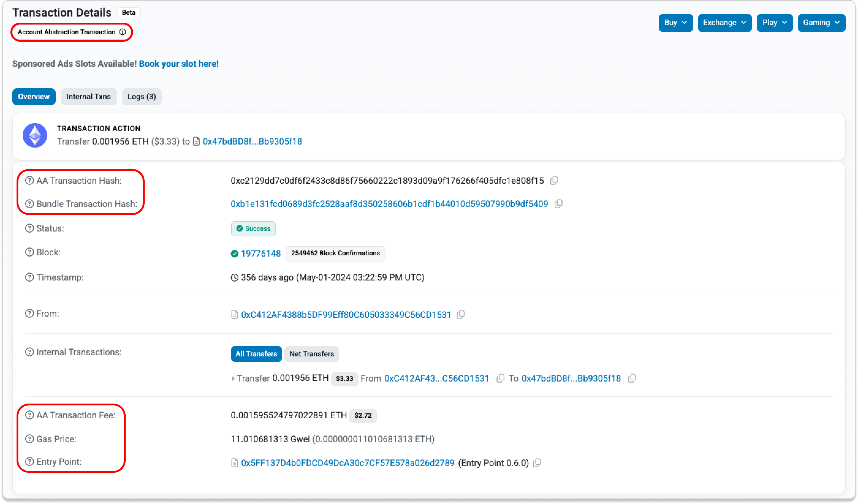The image size is (858, 504).
Task: Copy the Bundle Transaction Hash
Action: click(558, 204)
